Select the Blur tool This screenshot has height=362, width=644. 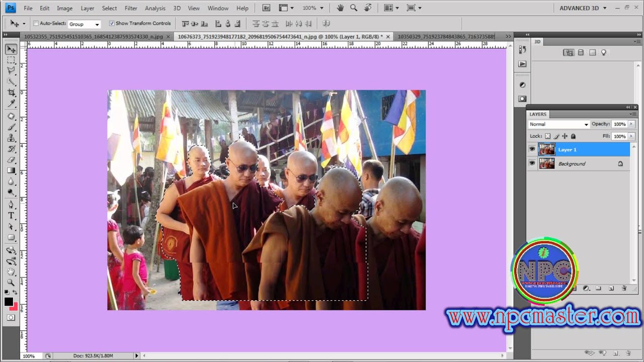(11, 182)
